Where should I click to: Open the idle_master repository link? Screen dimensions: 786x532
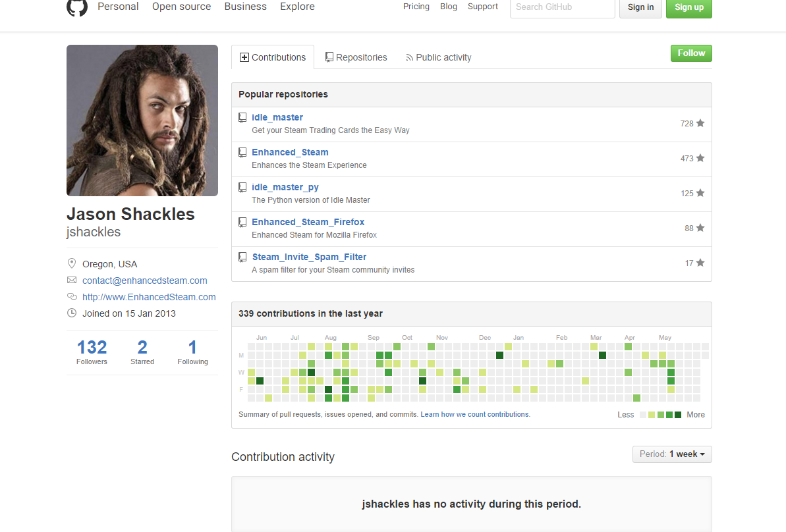coord(277,117)
